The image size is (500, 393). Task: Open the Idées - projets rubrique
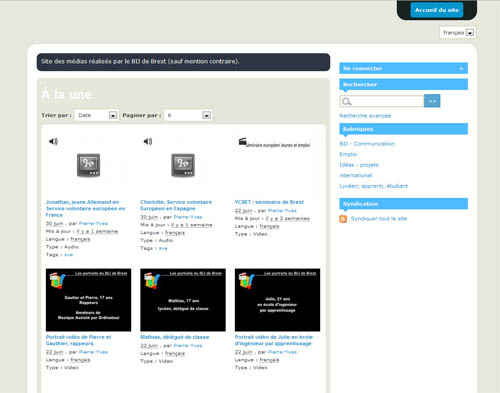359,165
